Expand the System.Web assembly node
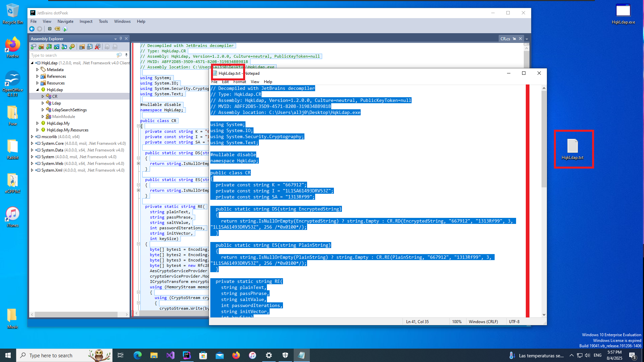Viewport: 644px width, 362px height. 32,164
